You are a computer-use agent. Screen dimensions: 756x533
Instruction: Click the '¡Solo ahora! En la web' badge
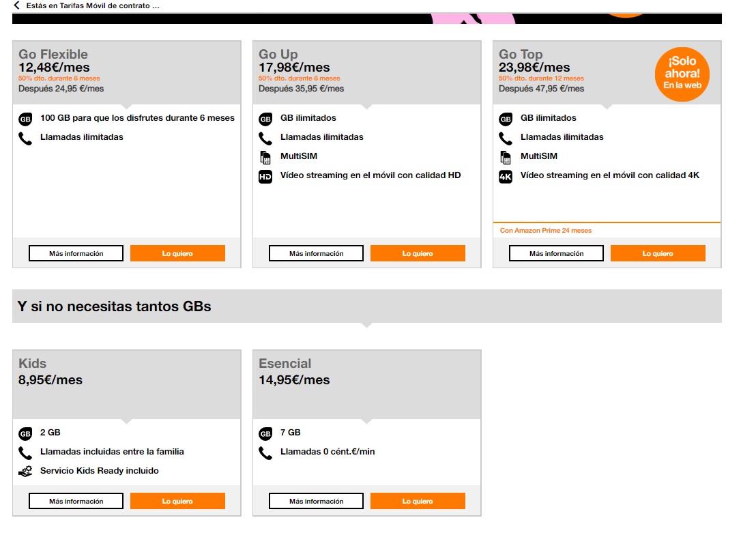(682, 74)
